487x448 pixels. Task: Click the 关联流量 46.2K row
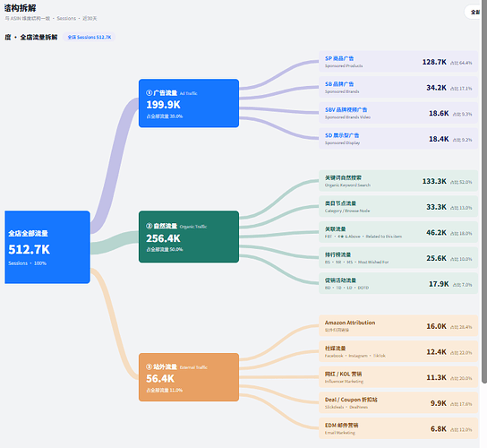point(398,232)
